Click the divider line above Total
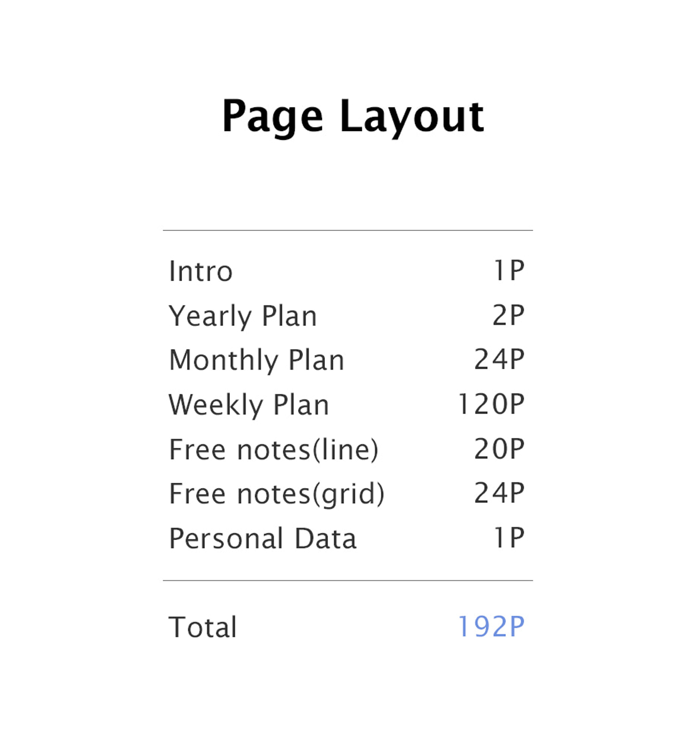Image resolution: width=700 pixels, height=754 pixels. coord(348,580)
